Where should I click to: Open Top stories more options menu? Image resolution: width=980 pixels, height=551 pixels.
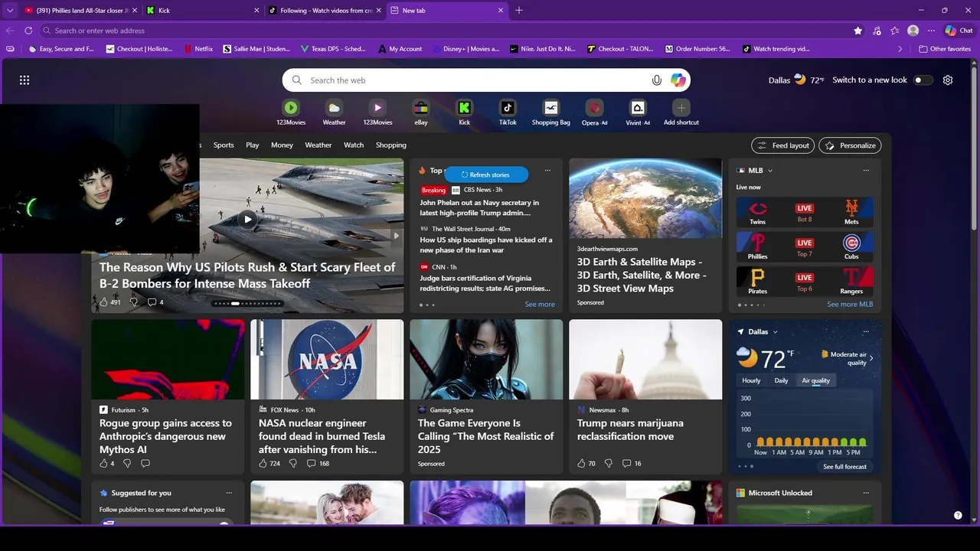[x=547, y=171]
